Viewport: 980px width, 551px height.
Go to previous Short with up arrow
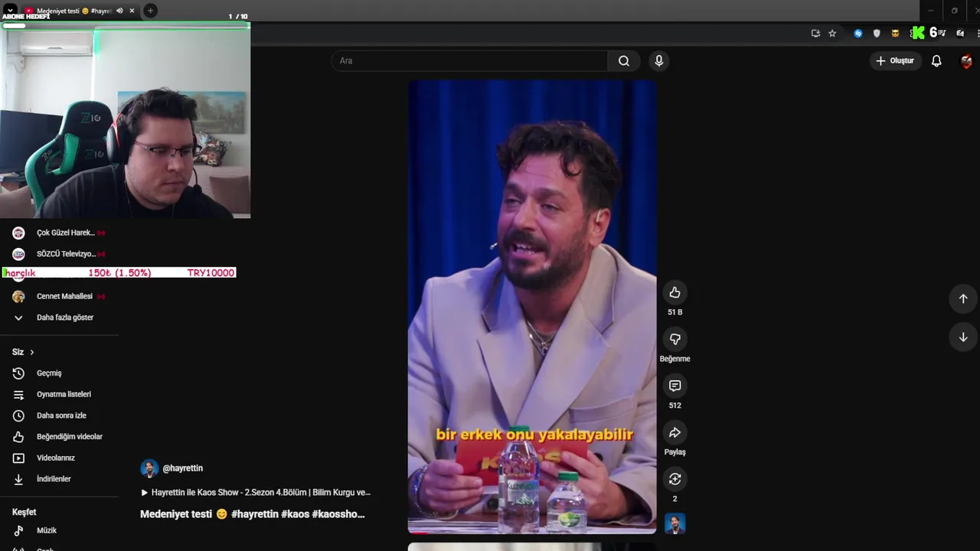click(x=963, y=298)
